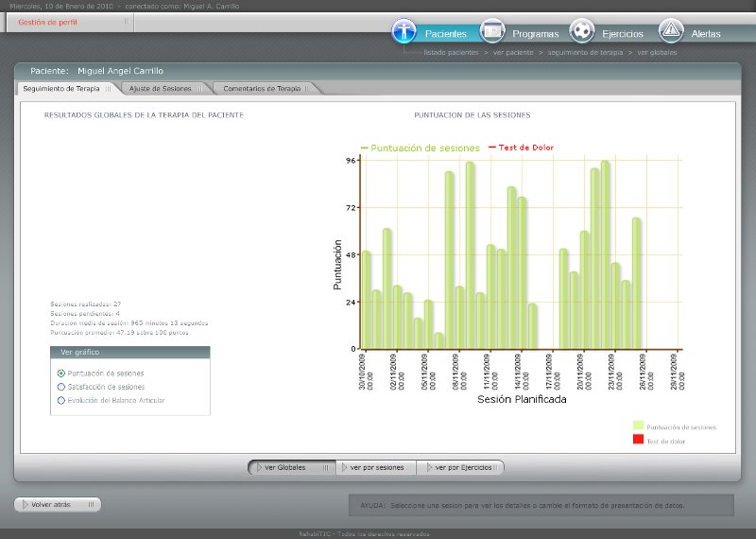This screenshot has height=539, width=756.
Task: Open the Pacientes person icon
Action: 404,31
